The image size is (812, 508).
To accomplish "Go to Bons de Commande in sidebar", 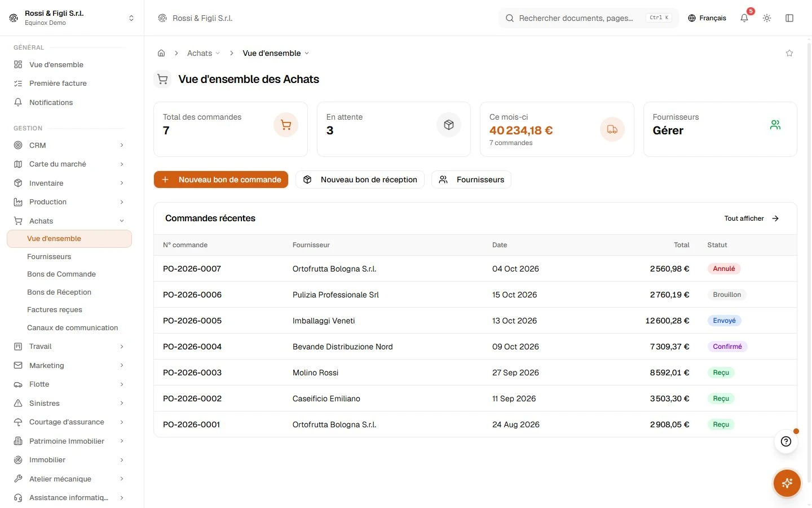I will coord(61,274).
